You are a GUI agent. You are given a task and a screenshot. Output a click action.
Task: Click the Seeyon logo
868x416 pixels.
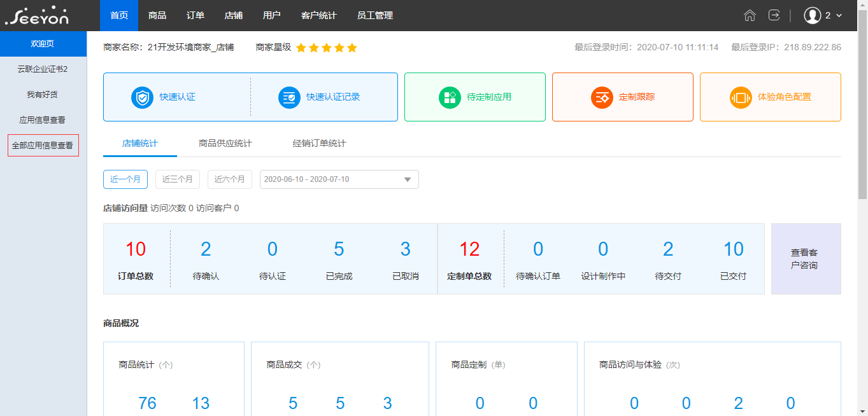36,16
